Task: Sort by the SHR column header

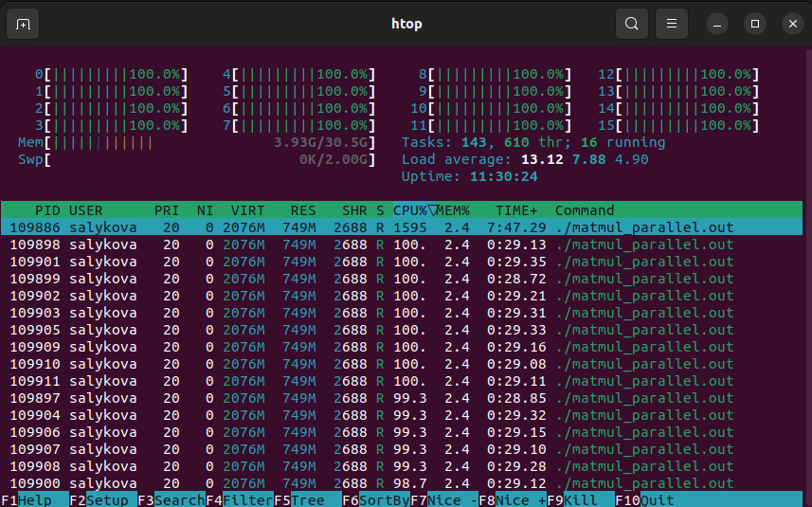Action: point(354,210)
